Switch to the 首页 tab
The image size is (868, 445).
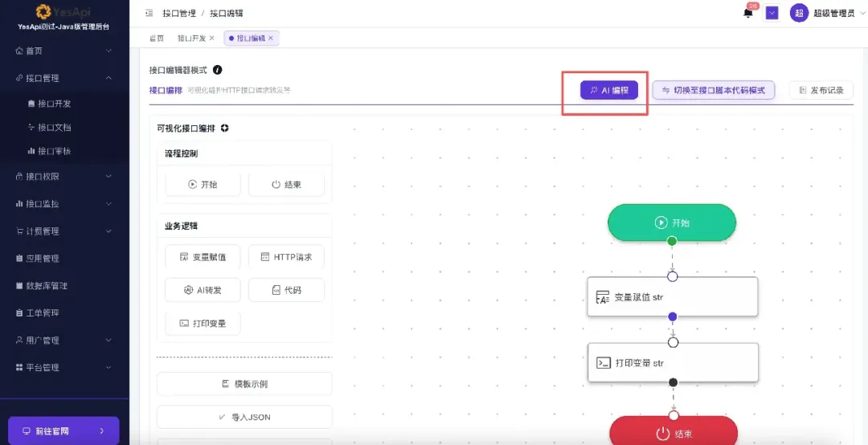pyautogui.click(x=157, y=39)
